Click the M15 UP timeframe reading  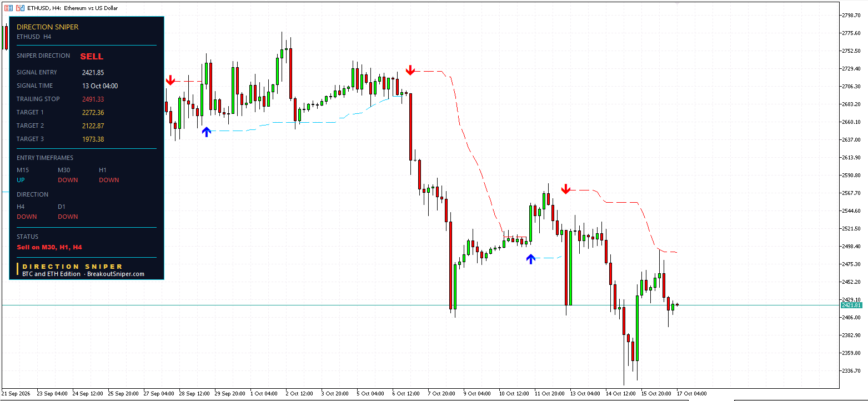pyautogui.click(x=21, y=180)
